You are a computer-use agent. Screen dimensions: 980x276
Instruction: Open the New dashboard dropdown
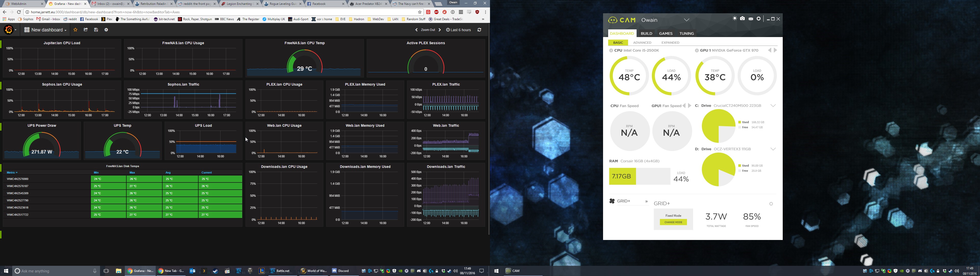click(45, 30)
